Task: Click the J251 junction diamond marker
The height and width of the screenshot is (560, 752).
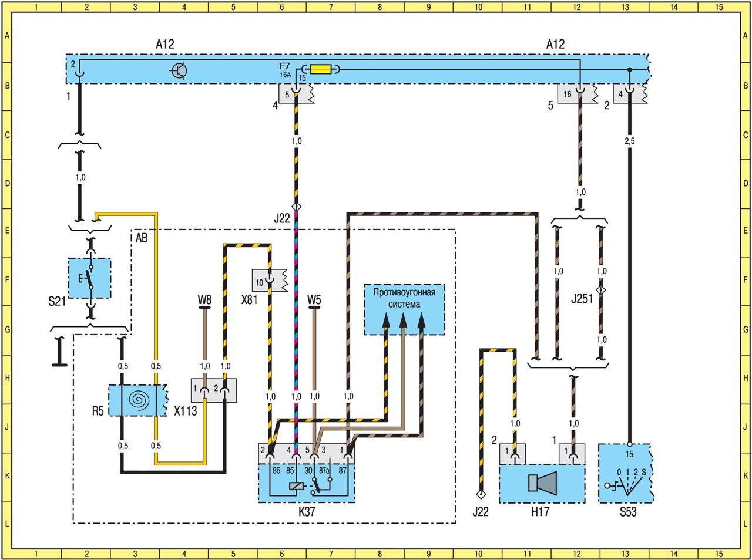Action: 601,291
